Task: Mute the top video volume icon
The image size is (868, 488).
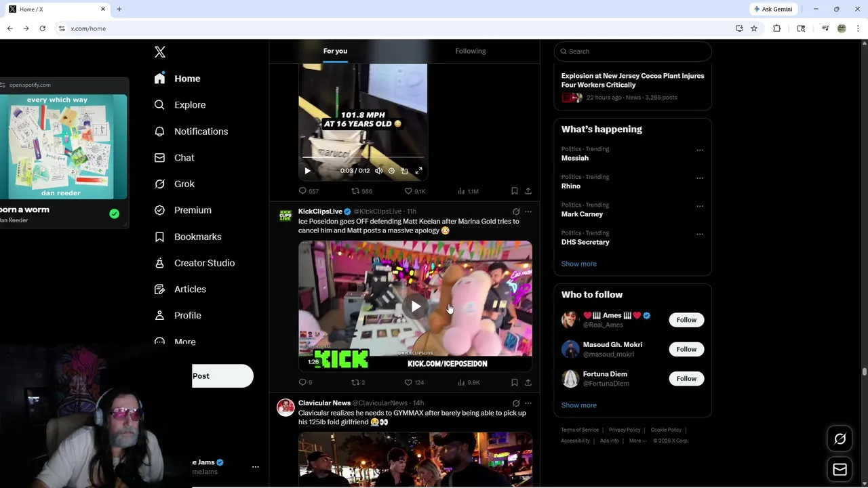Action: [x=379, y=171]
